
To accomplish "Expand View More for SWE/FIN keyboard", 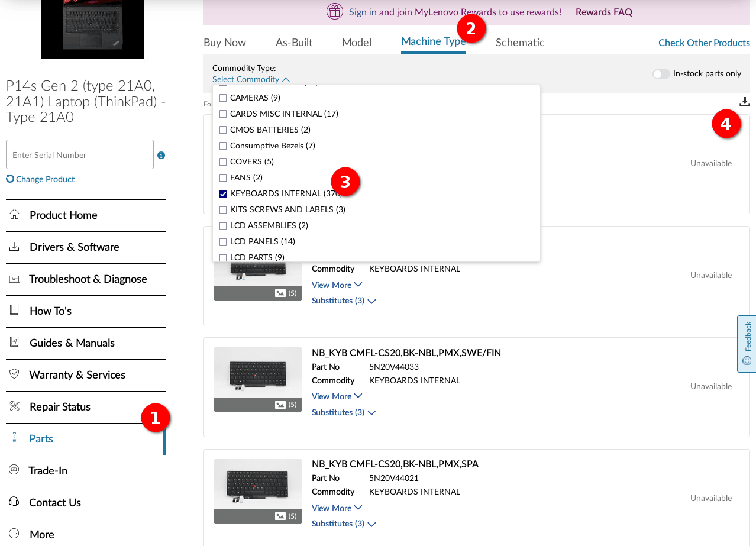I will 337,396.
